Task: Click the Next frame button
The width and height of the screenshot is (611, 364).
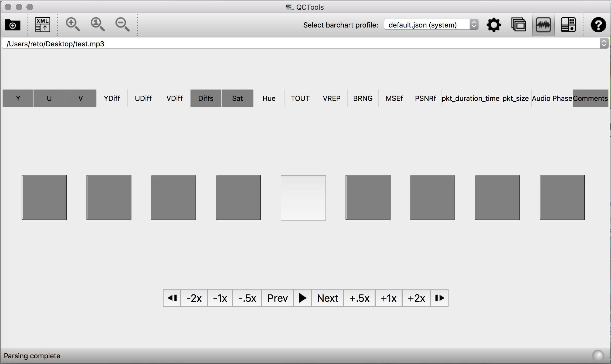Action: 327,298
